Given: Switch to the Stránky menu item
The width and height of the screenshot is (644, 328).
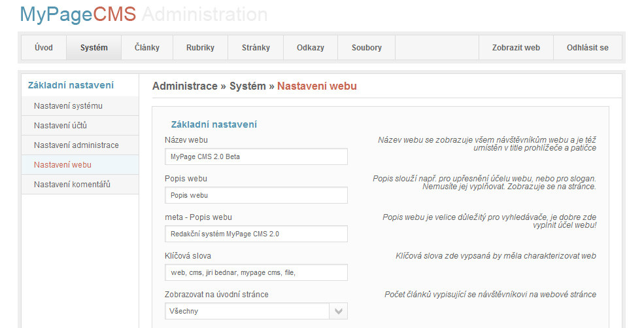Looking at the screenshot, I should pos(256,48).
